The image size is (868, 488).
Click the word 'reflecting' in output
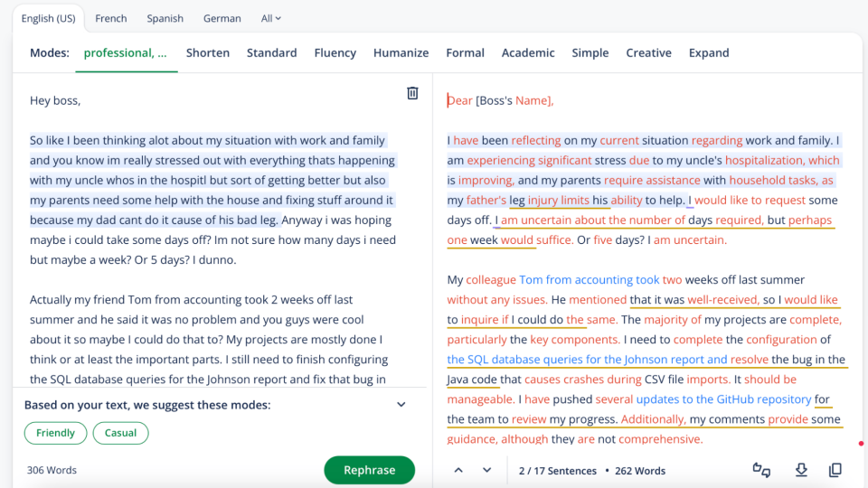click(535, 140)
